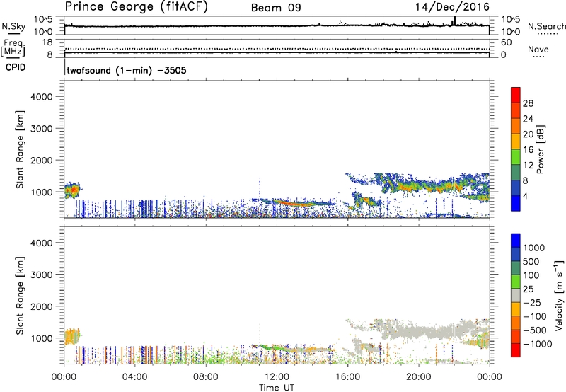Click the '60' Nave axis tick label

click(x=506, y=42)
